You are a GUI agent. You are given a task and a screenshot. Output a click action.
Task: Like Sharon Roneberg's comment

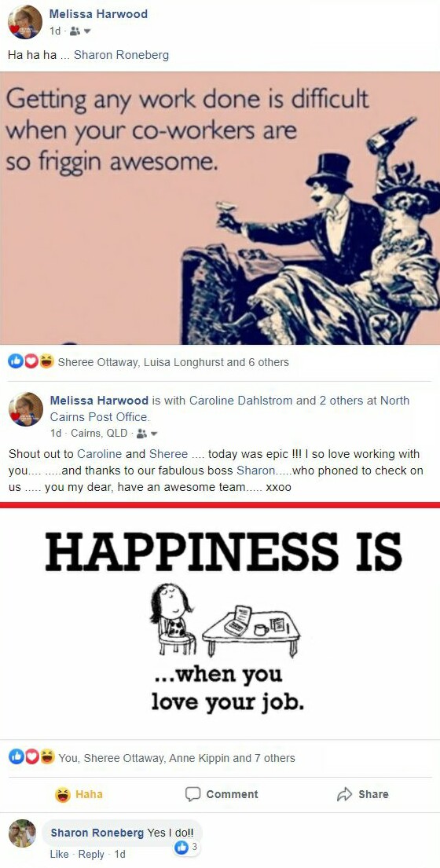point(59,854)
